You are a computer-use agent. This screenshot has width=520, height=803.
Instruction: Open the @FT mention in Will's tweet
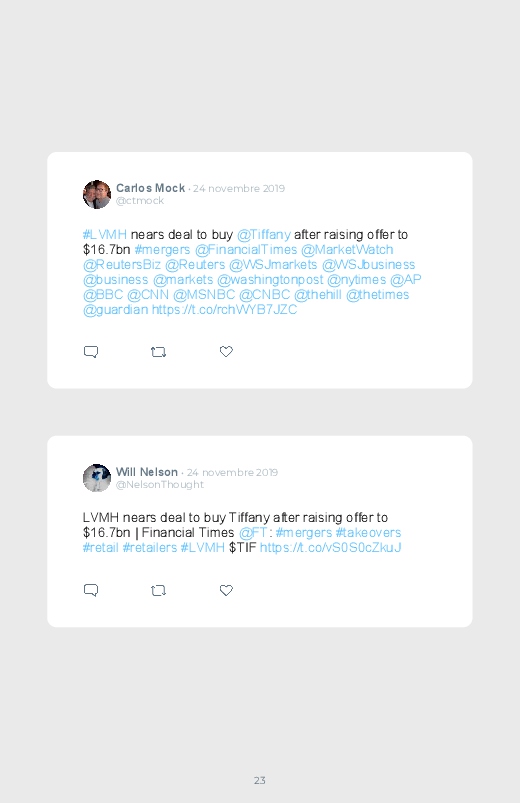click(x=253, y=533)
